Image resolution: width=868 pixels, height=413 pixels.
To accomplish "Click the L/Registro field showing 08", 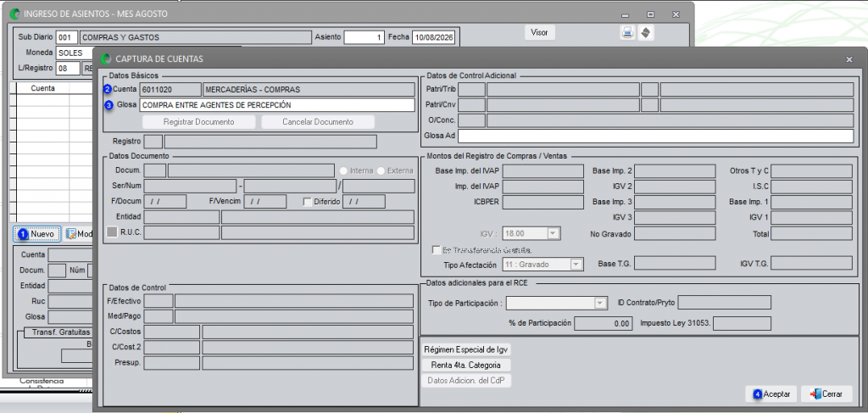I will pyautogui.click(x=68, y=69).
